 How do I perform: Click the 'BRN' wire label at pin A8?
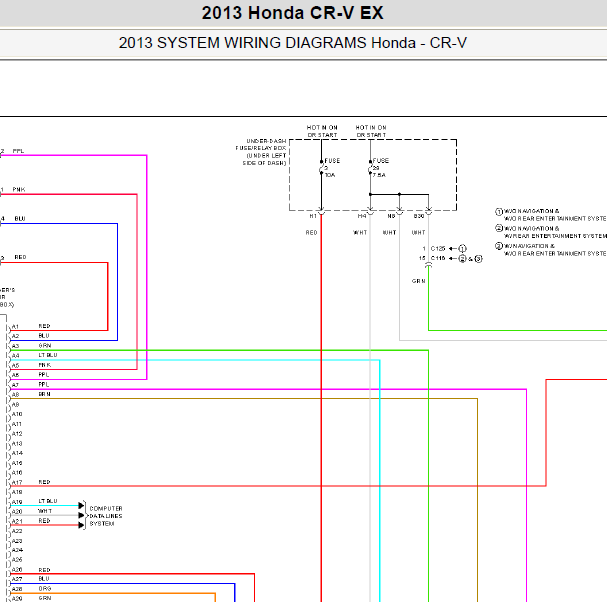click(x=45, y=394)
